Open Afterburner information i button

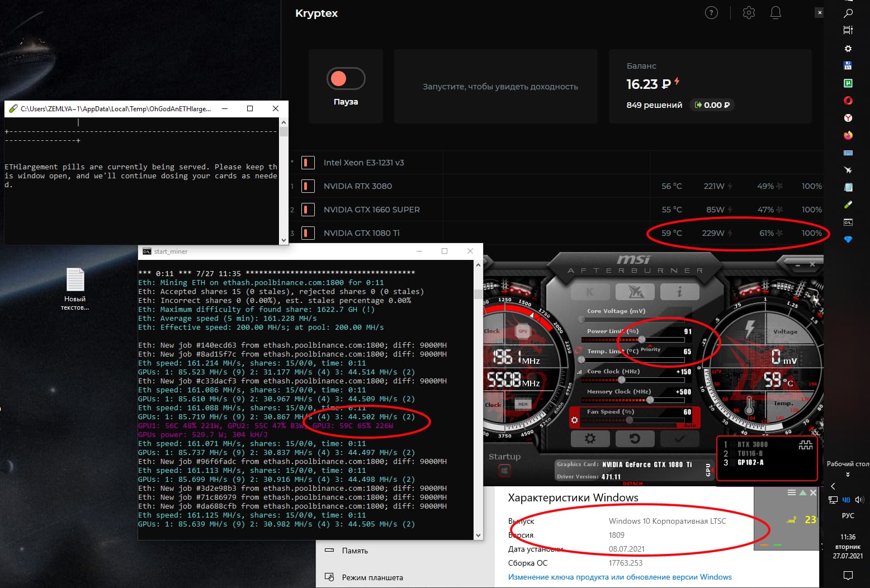(x=679, y=291)
